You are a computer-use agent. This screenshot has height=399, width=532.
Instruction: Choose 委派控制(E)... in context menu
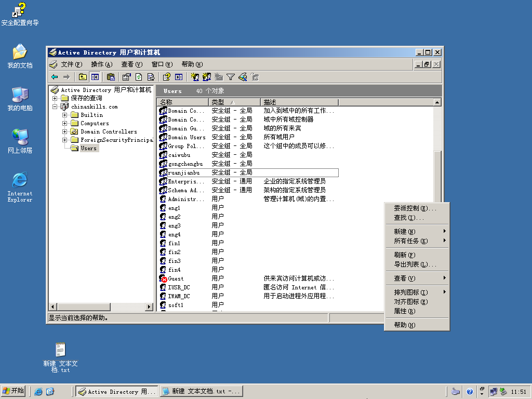tap(417, 208)
